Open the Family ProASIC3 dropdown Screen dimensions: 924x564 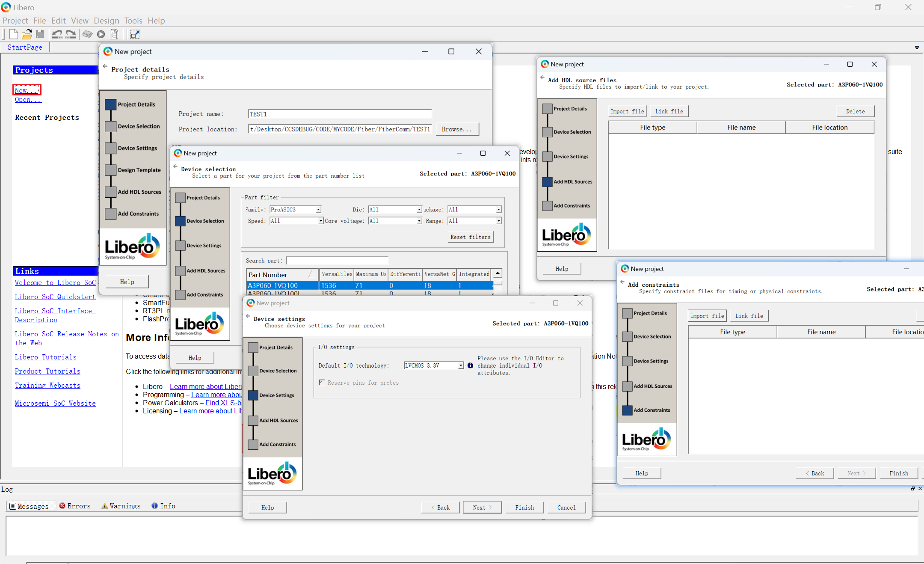(318, 210)
